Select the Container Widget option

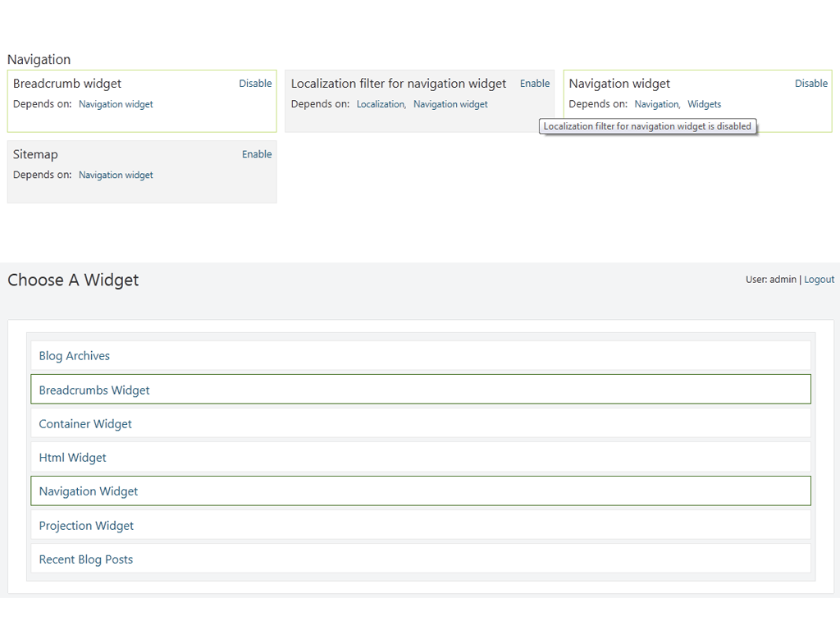click(x=85, y=424)
